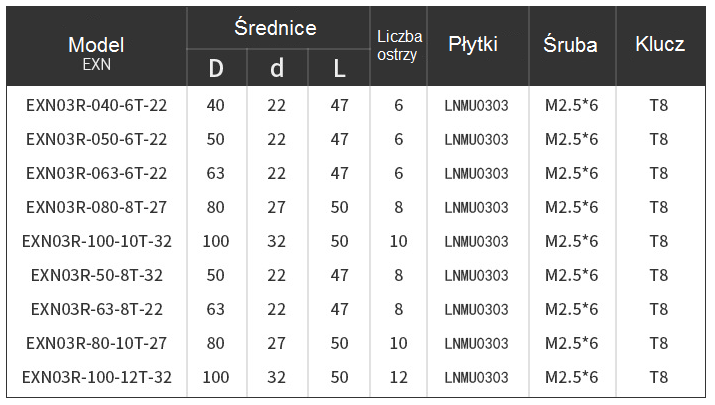The height and width of the screenshot is (405, 715).
Task: Click the Płytki column header
Action: [473, 45]
